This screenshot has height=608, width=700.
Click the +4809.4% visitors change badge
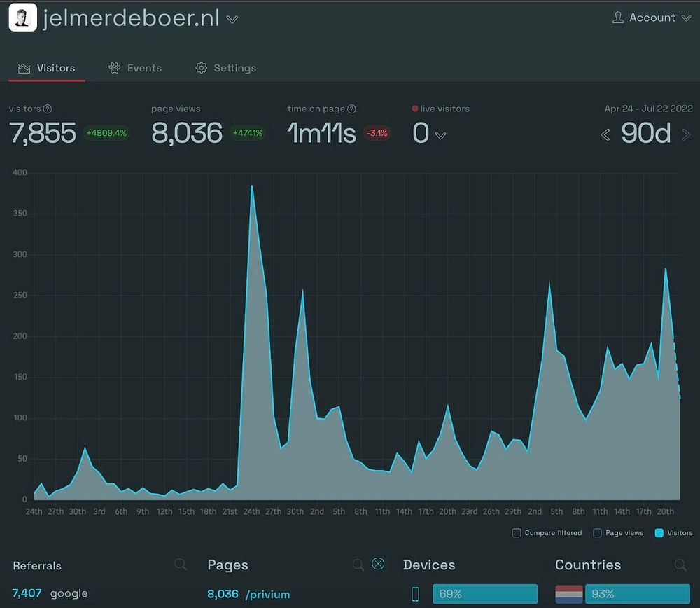click(106, 133)
